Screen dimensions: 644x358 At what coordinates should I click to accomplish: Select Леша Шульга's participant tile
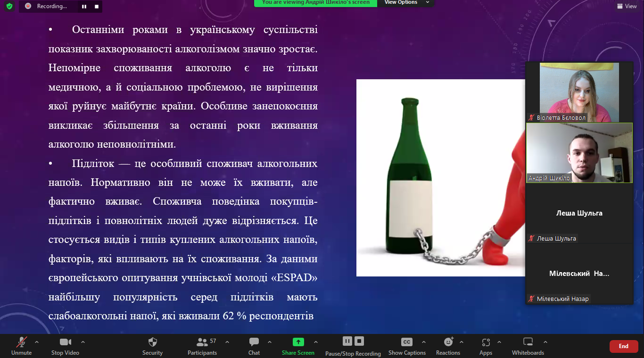[x=579, y=213]
